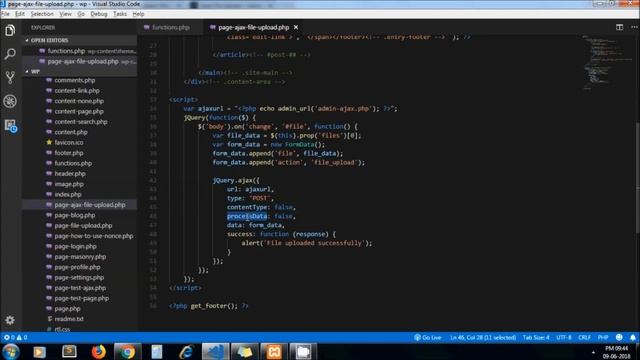Screen dimensions: 640x360
Task: Click errors and warnings count in status bar
Action: [x=15, y=338]
